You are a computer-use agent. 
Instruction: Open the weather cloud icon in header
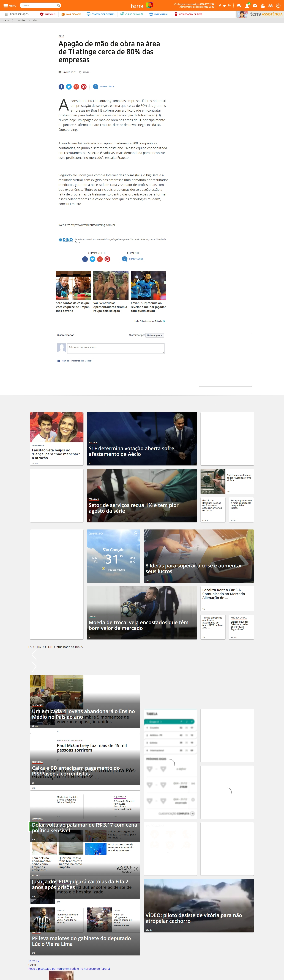pos(263,6)
